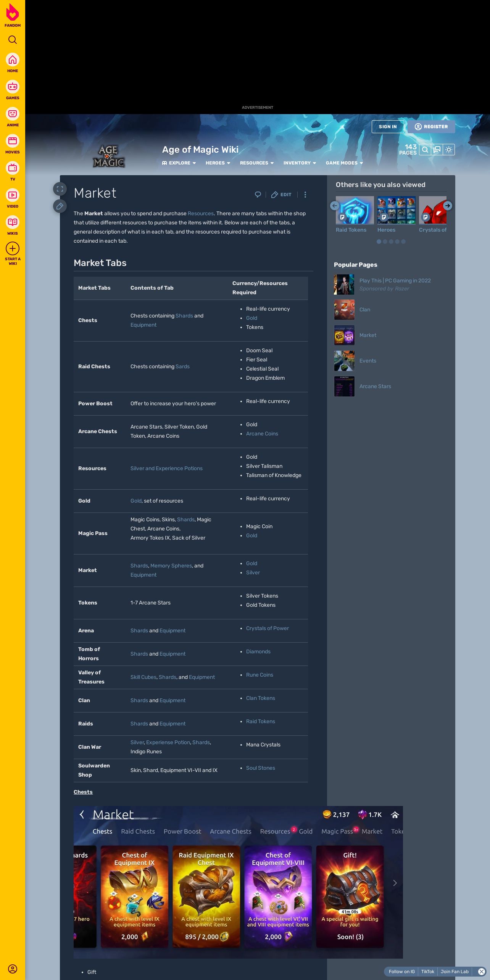Open wiki search magnifier in header
Image resolution: width=490 pixels, height=980 pixels.
[425, 150]
